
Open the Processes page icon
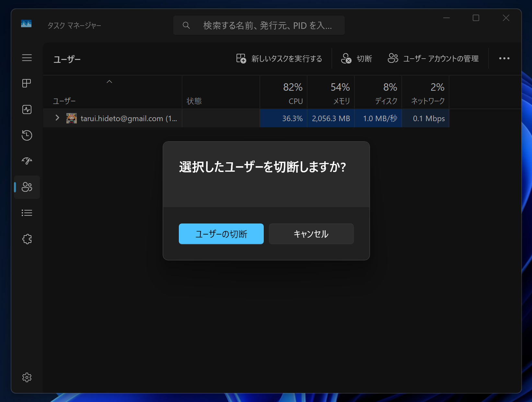pos(27,83)
